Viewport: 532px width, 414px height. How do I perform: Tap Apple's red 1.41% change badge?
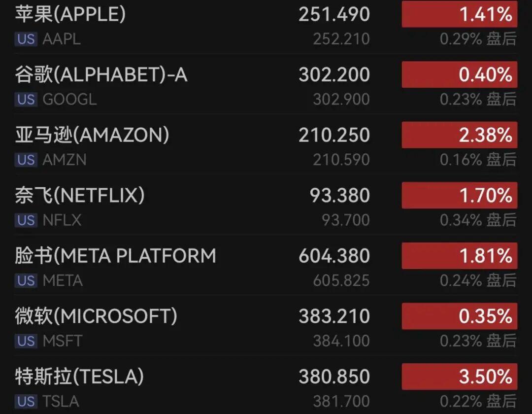(459, 15)
